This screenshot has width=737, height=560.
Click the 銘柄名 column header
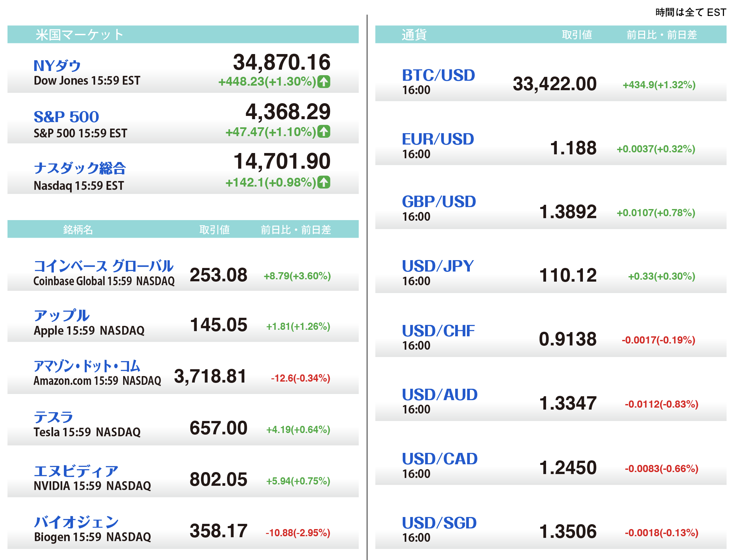tap(78, 230)
